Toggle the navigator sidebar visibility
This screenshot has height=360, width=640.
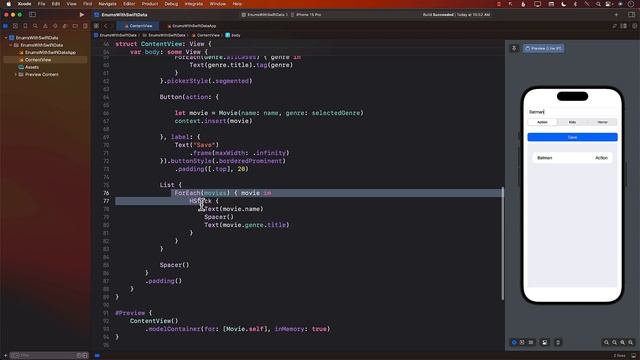(x=32, y=15)
